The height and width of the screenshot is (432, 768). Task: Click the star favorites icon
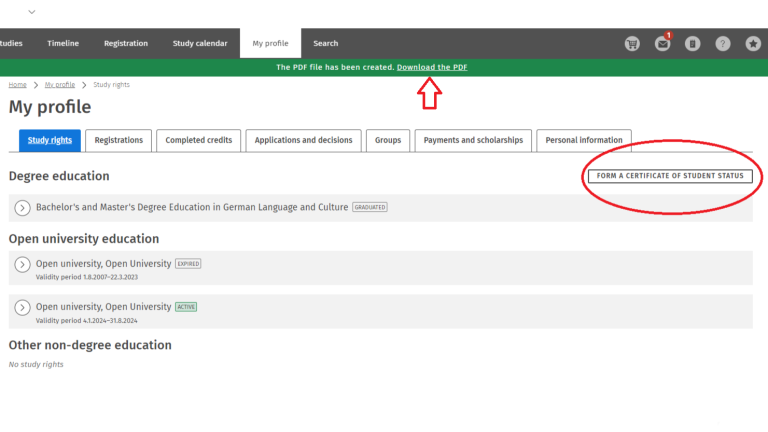tap(753, 44)
